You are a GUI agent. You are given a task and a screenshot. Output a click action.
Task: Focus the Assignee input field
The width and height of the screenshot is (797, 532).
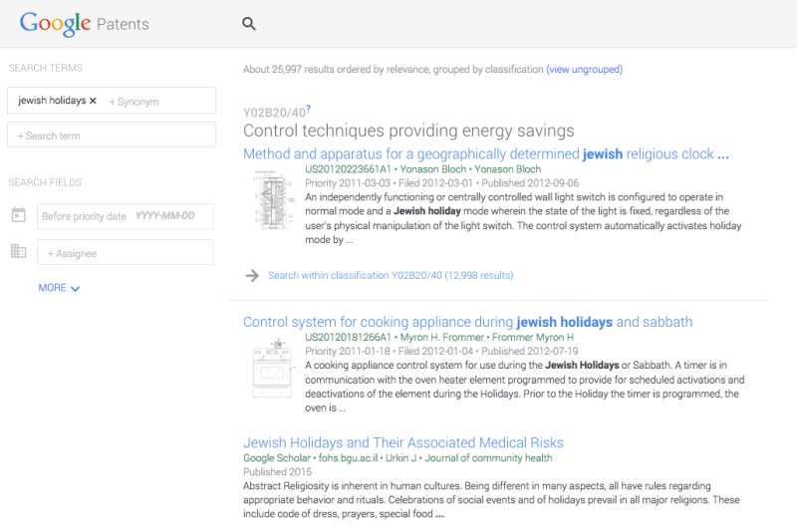click(x=125, y=253)
